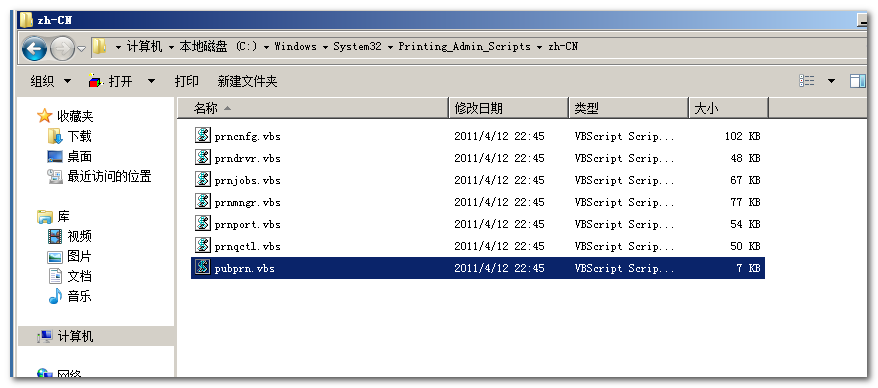This screenshot has width=878, height=388.
Task: Click the prnjobs.vbs script icon
Action: (x=203, y=179)
